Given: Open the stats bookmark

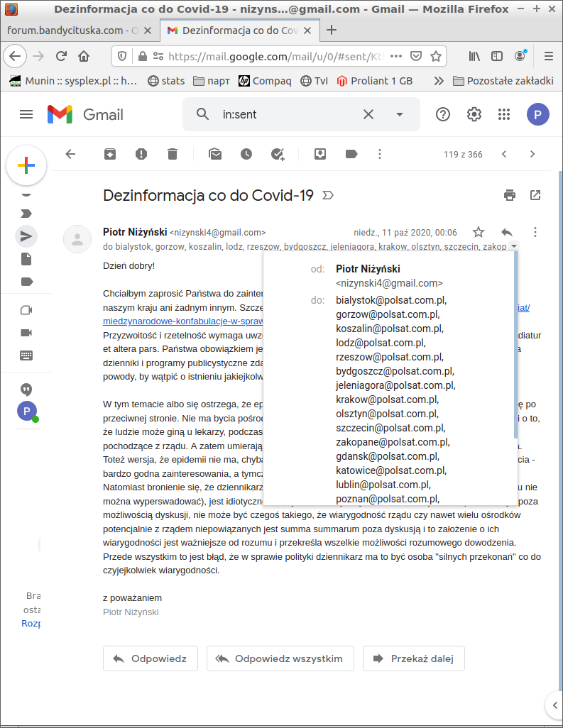Looking at the screenshot, I should (x=166, y=81).
